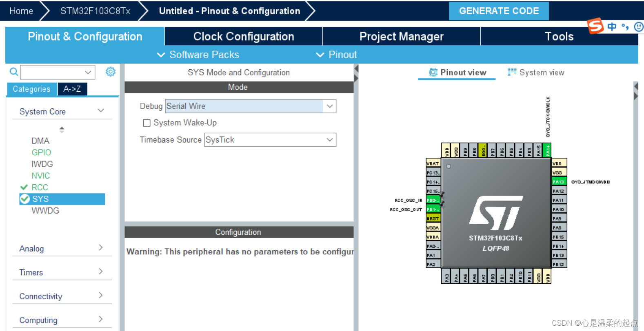Click pin PB15 on chip right side
This screenshot has width=644, height=331.
click(x=559, y=237)
